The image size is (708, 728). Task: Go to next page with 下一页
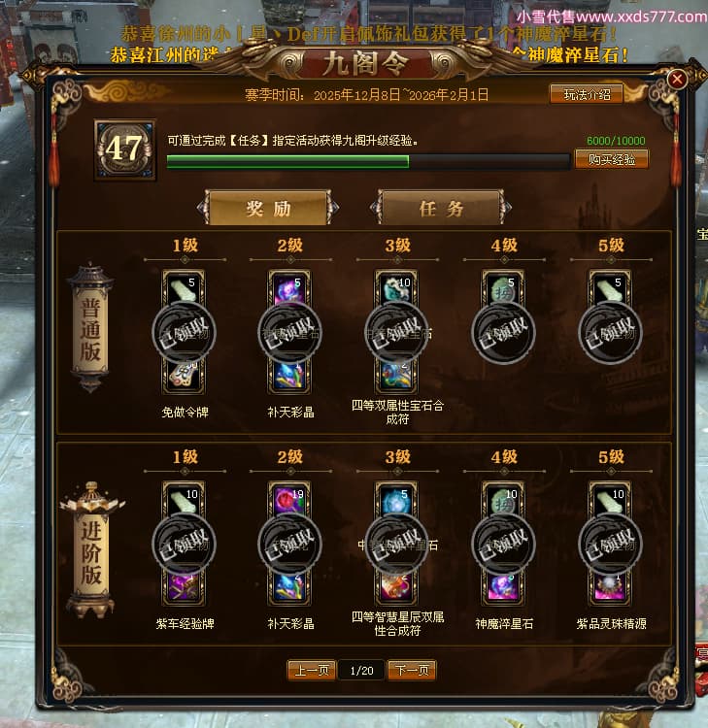[412, 671]
